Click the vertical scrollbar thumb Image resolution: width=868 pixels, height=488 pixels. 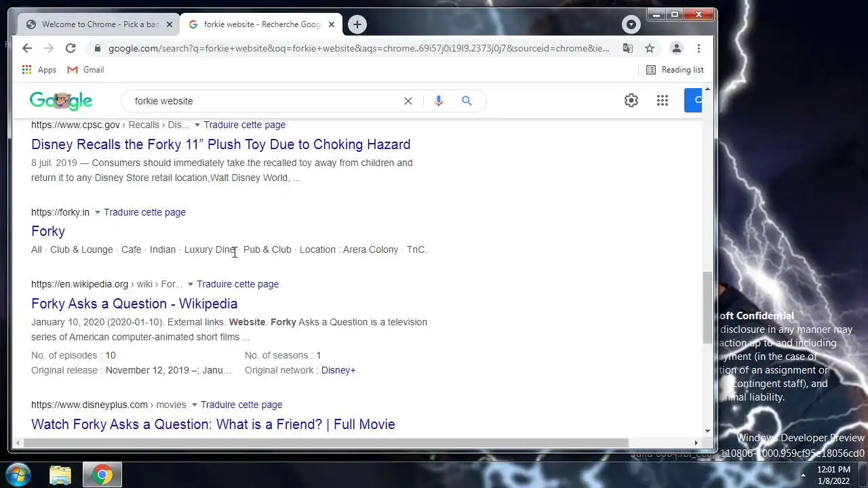[x=707, y=306]
